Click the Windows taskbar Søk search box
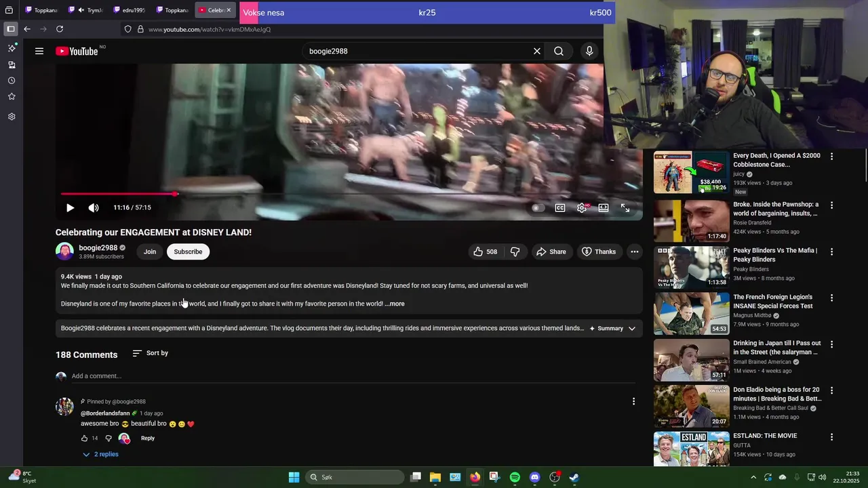Image resolution: width=868 pixels, height=488 pixels. 354,477
